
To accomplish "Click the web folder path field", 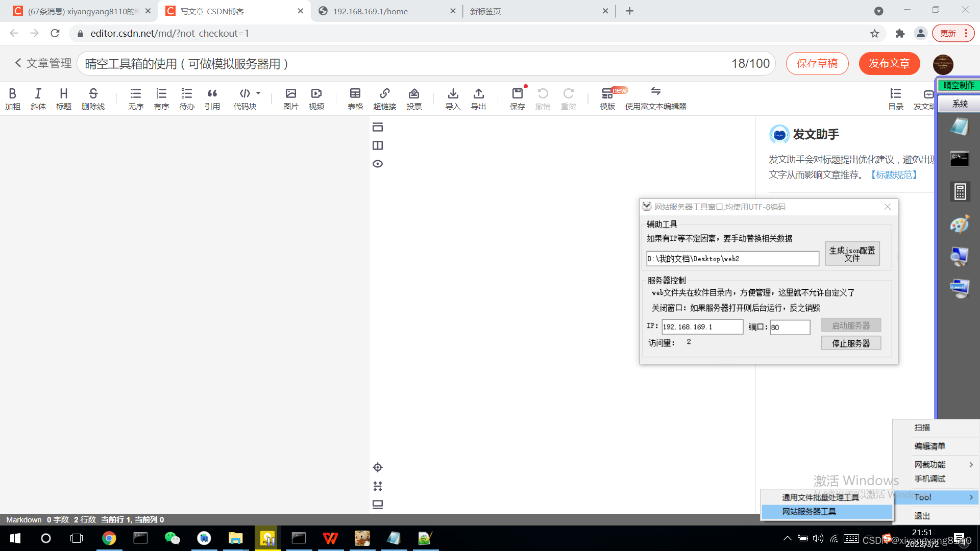I will pyautogui.click(x=732, y=259).
